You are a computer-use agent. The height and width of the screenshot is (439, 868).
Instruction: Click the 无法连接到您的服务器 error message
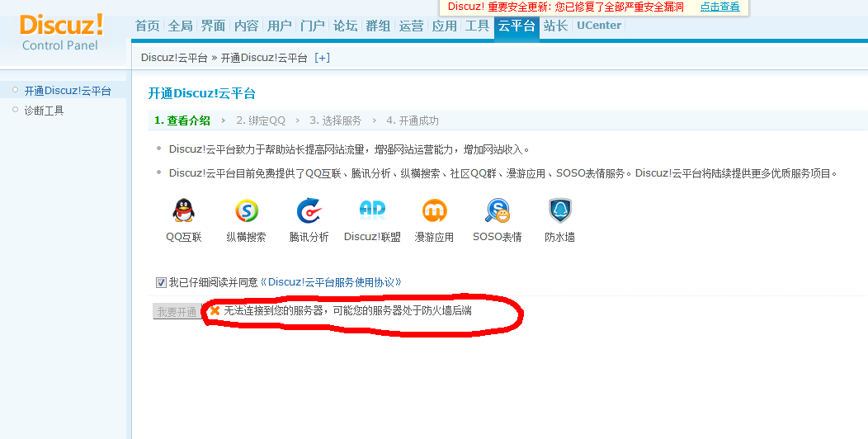tap(347, 311)
